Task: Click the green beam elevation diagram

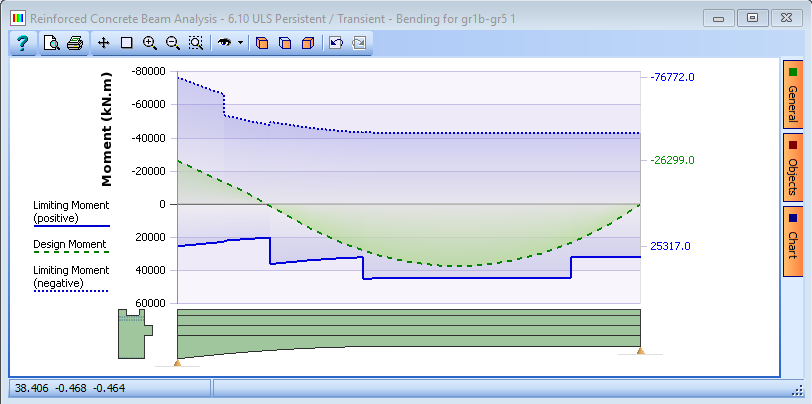Action: pos(409,329)
